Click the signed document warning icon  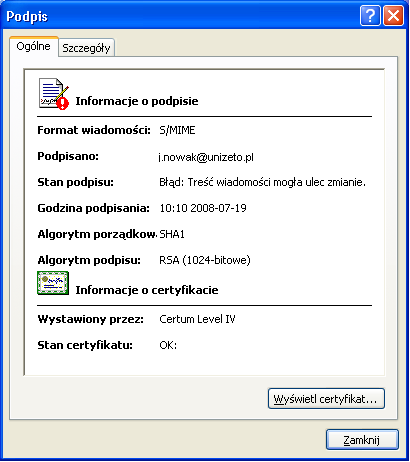pyautogui.click(x=54, y=94)
